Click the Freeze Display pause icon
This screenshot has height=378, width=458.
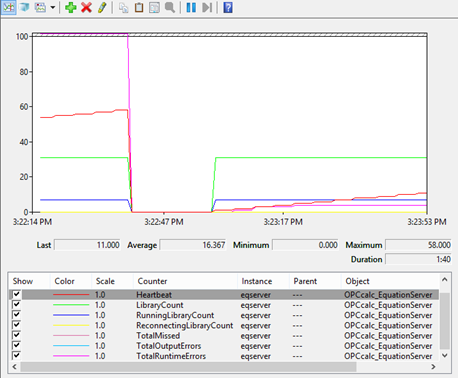pyautogui.click(x=191, y=7)
